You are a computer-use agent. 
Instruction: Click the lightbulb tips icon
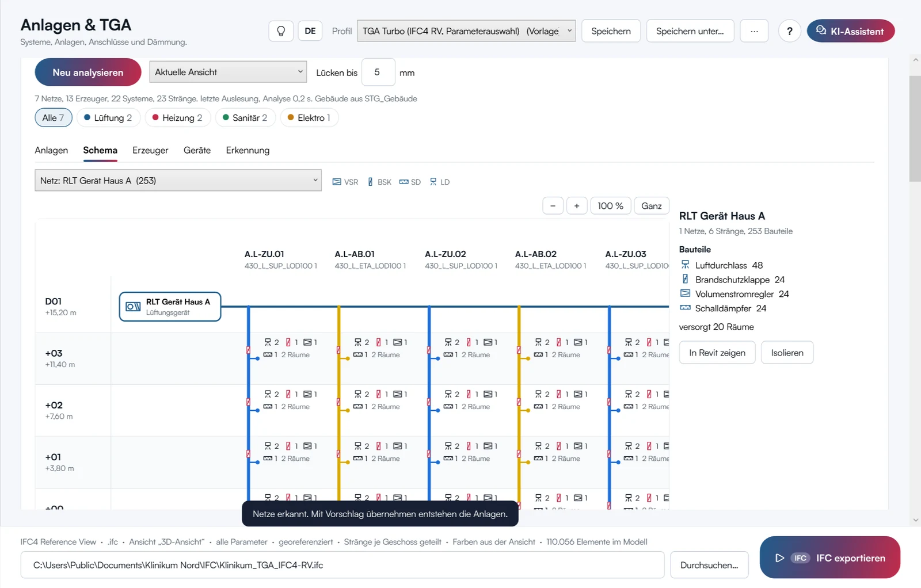pos(281,31)
